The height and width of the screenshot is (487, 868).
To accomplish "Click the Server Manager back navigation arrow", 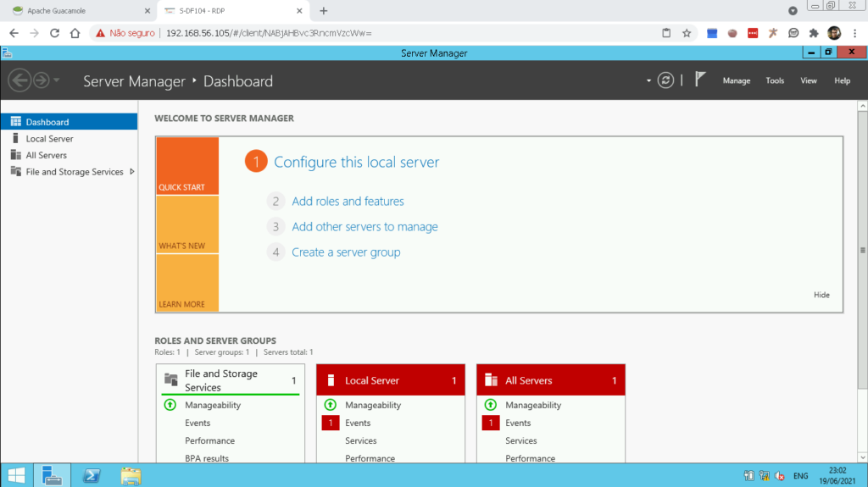I will tap(19, 80).
